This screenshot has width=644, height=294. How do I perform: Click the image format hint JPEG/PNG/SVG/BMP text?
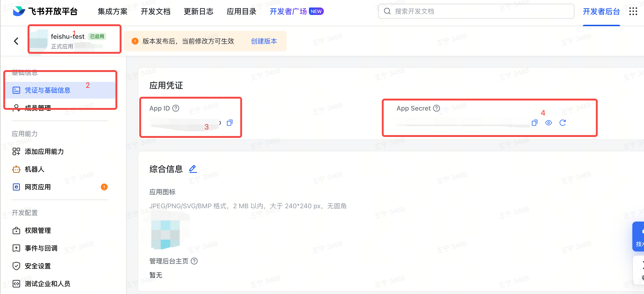tap(248, 206)
